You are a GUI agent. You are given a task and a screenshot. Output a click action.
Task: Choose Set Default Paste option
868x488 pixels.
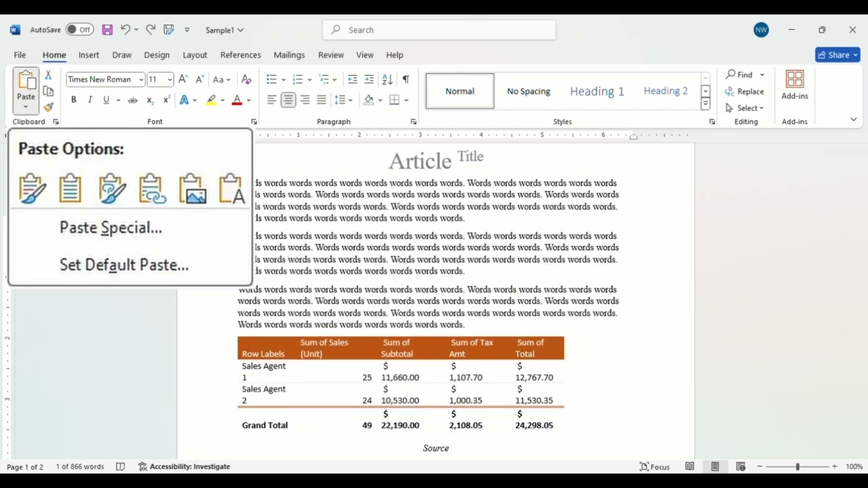pos(124,265)
